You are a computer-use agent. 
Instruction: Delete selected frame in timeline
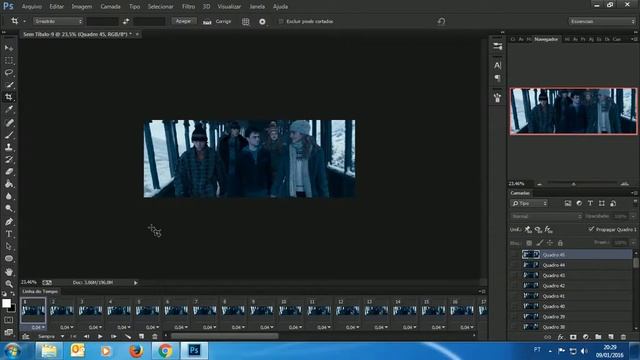[155, 336]
